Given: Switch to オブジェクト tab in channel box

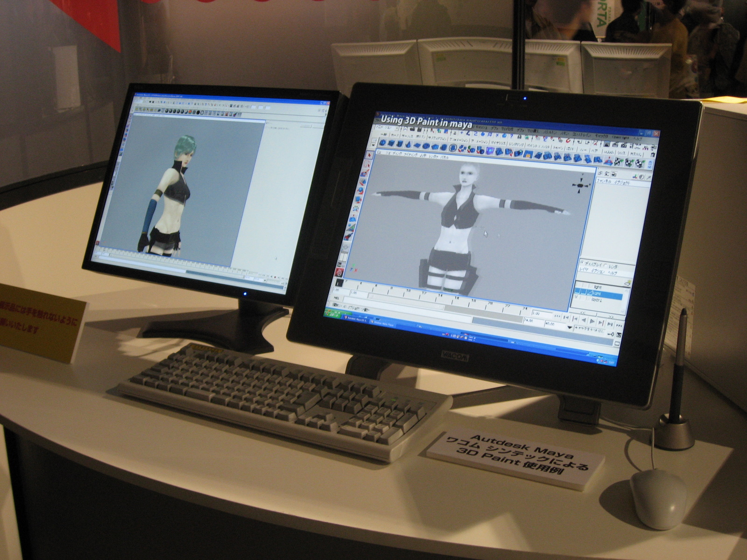Looking at the screenshot, I should [622, 183].
